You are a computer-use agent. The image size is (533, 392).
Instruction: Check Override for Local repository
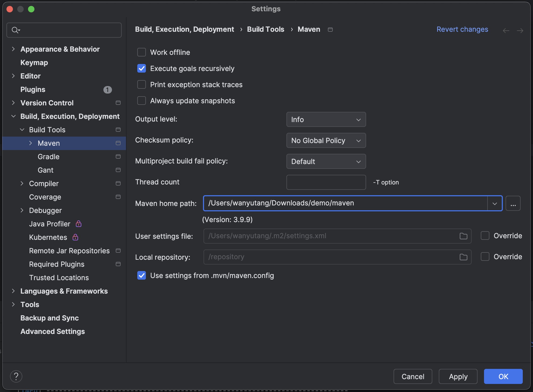pos(485,256)
